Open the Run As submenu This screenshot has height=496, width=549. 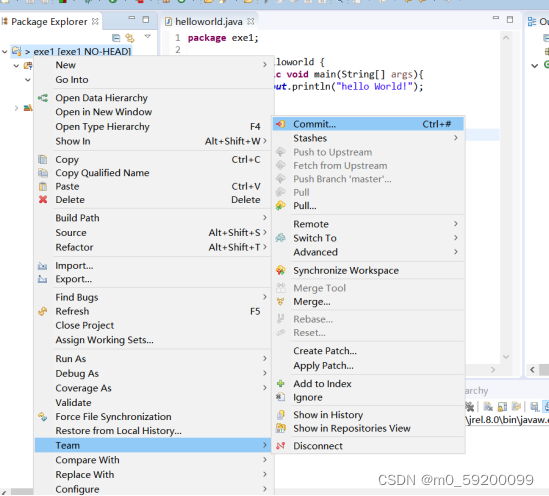point(153,359)
